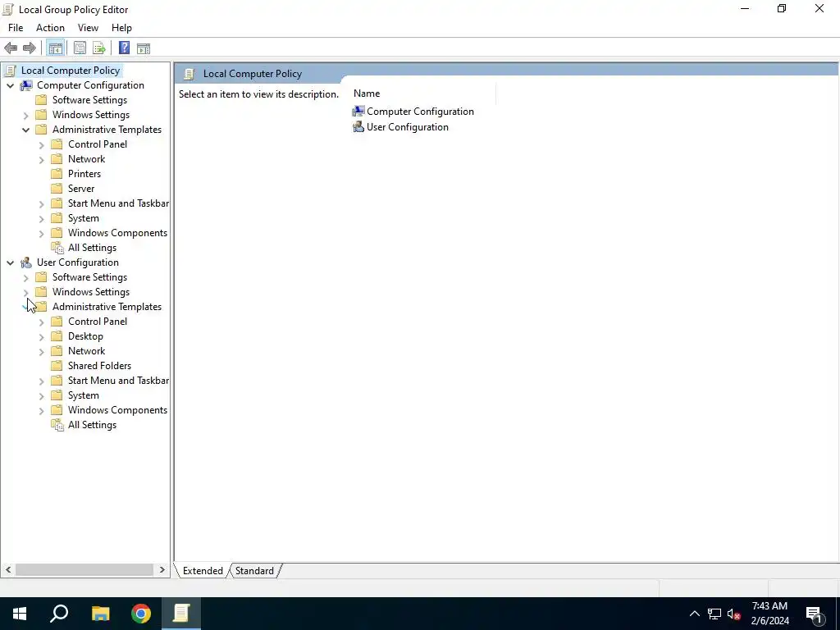Open the File menu
The height and width of the screenshot is (630, 840).
pos(16,28)
